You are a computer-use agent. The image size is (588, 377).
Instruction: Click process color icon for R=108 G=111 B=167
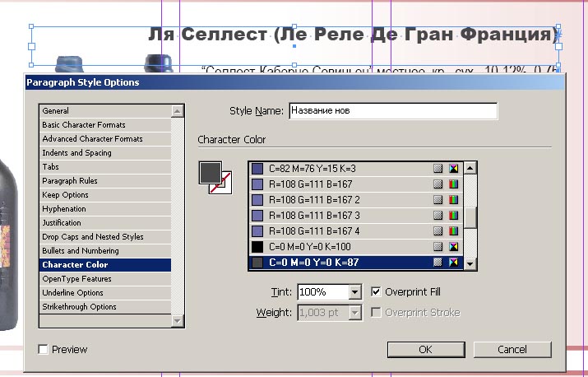coord(438,184)
